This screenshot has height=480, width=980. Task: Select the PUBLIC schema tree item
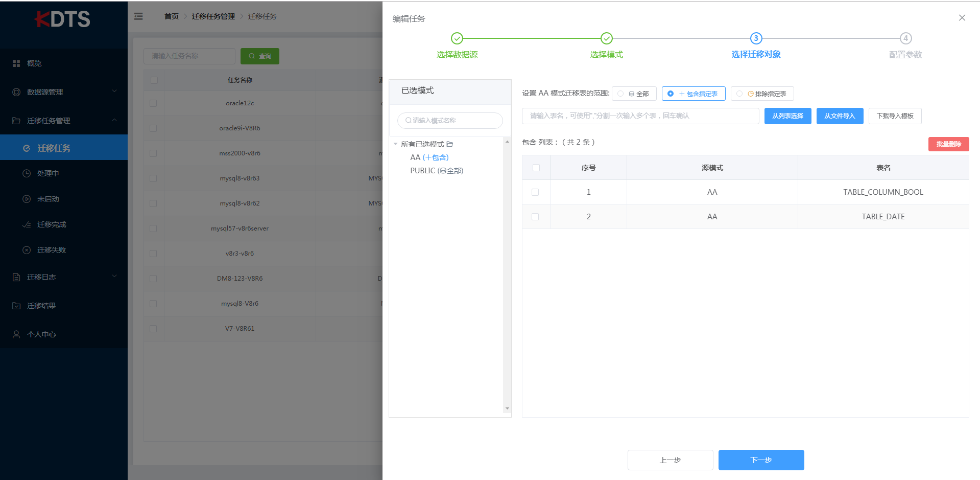(x=437, y=171)
